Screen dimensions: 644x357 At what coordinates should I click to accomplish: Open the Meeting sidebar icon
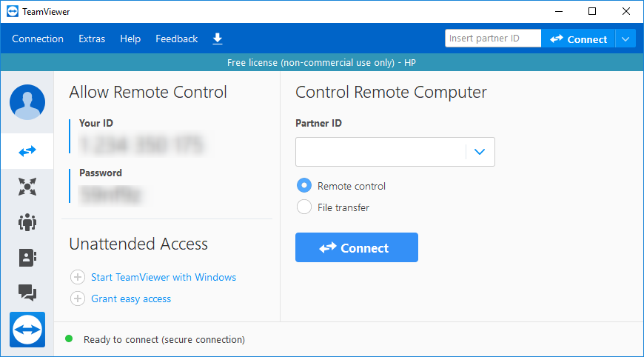pyautogui.click(x=27, y=222)
